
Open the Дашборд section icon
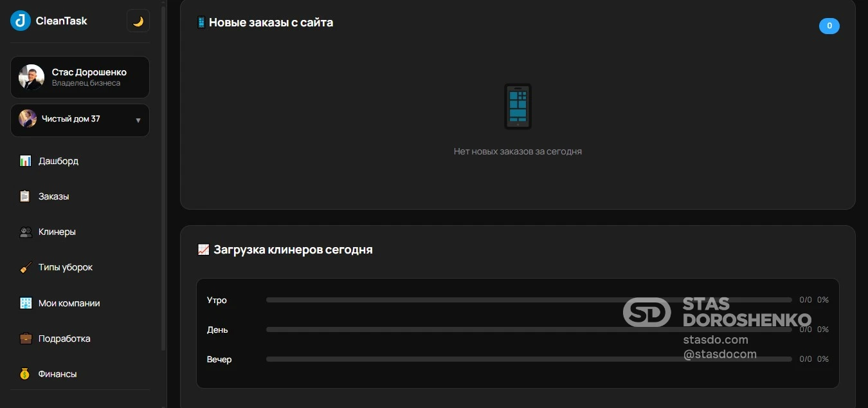pyautogui.click(x=25, y=161)
